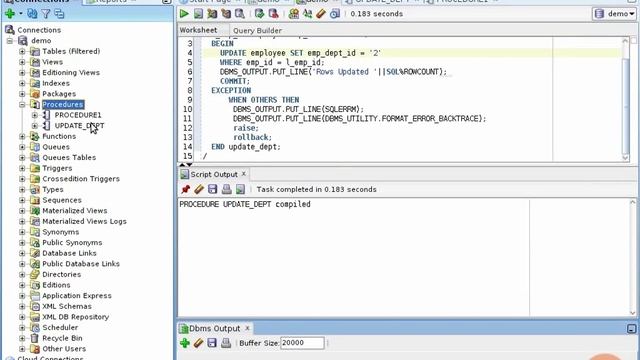
Task: Click the To Upper/Lower case icon
Action: pyautogui.click(x=307, y=14)
